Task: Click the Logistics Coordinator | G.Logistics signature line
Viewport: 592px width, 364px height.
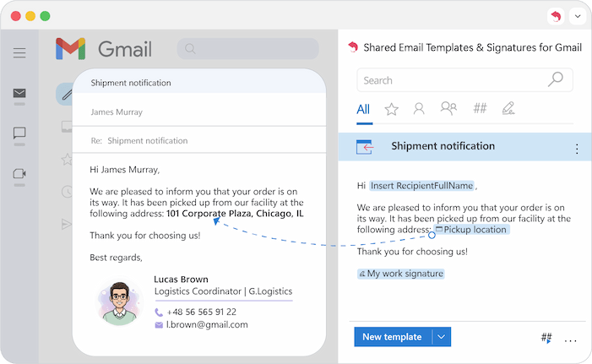Action: click(x=223, y=291)
